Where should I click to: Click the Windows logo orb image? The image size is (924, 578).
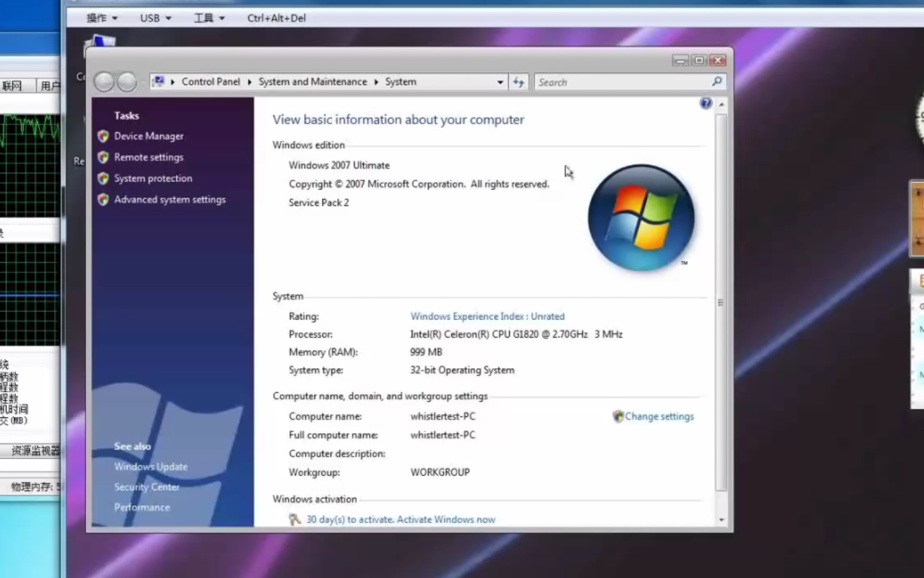pos(641,217)
